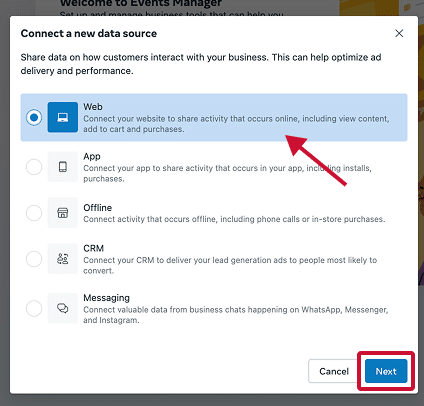
Task: Click the App phone icon
Action: coord(63,167)
